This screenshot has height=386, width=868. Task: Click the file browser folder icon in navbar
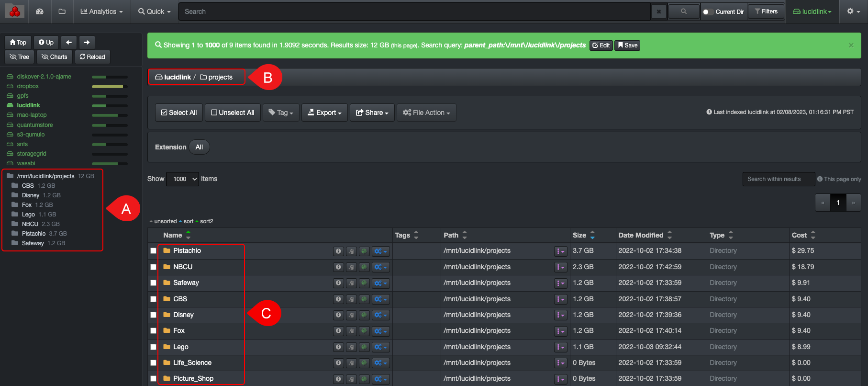62,11
